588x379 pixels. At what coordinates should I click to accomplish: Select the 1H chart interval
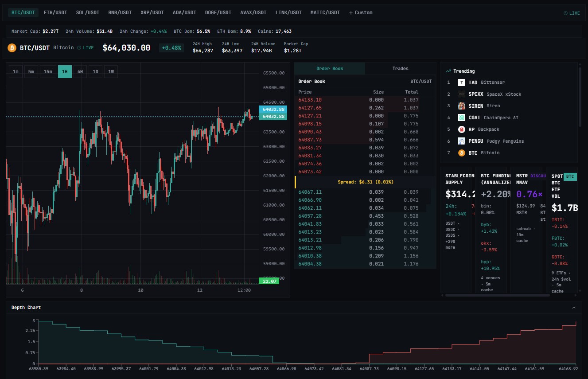pyautogui.click(x=65, y=71)
